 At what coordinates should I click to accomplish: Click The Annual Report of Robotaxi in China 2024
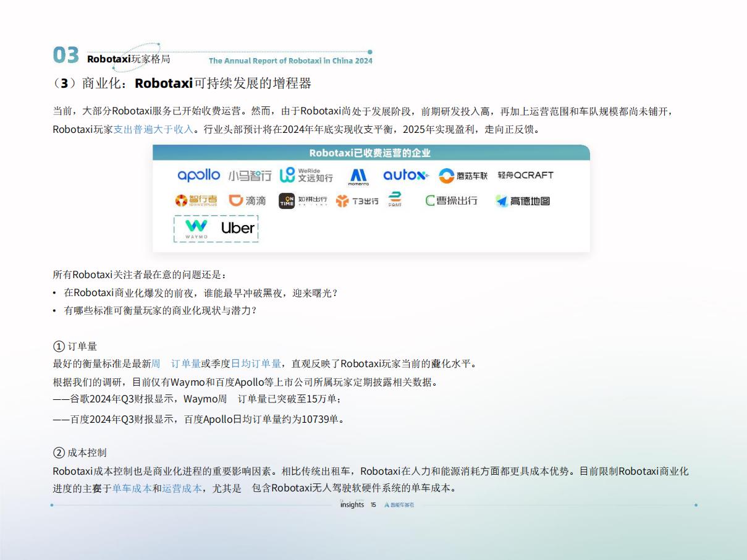290,61
